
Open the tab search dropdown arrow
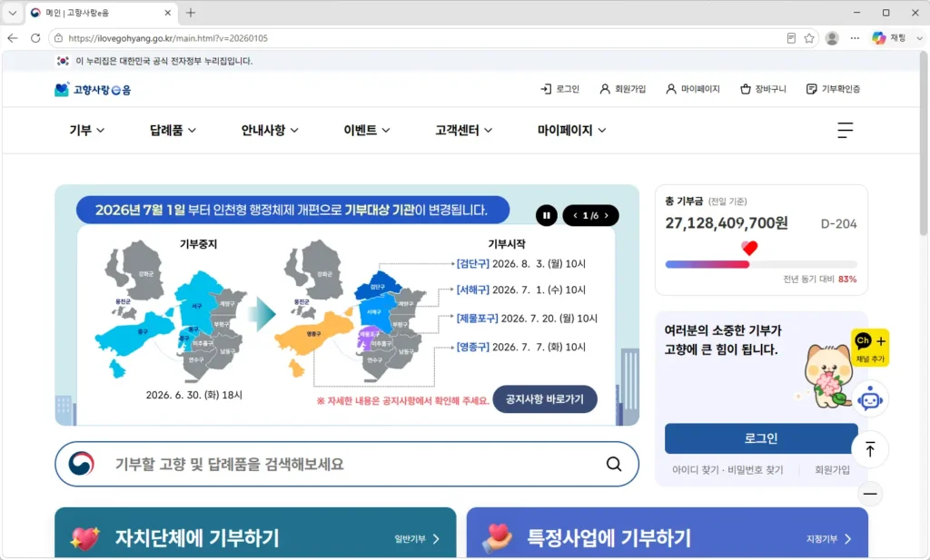[x=13, y=13]
